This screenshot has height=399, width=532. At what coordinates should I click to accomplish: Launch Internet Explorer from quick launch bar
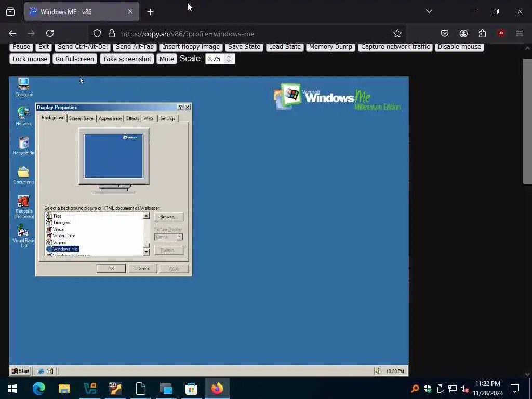pos(41,371)
